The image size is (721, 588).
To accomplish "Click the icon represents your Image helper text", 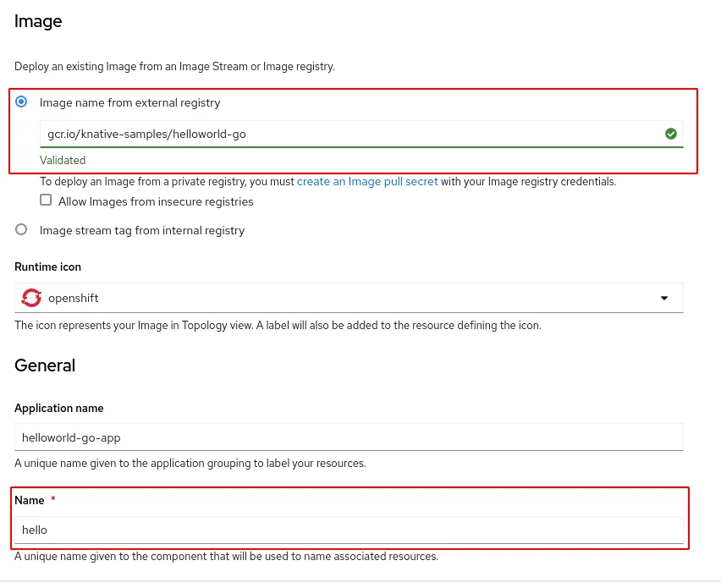I will [278, 325].
